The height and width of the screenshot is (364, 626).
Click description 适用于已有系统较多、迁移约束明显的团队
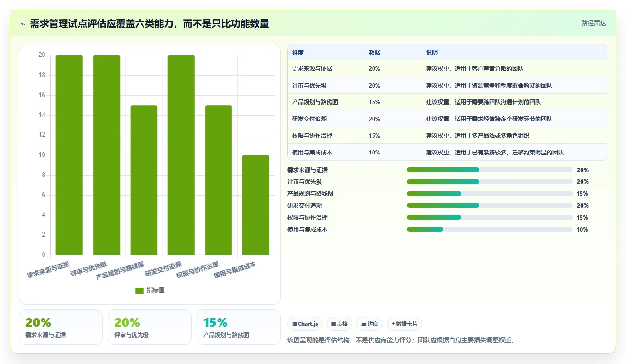508,153
